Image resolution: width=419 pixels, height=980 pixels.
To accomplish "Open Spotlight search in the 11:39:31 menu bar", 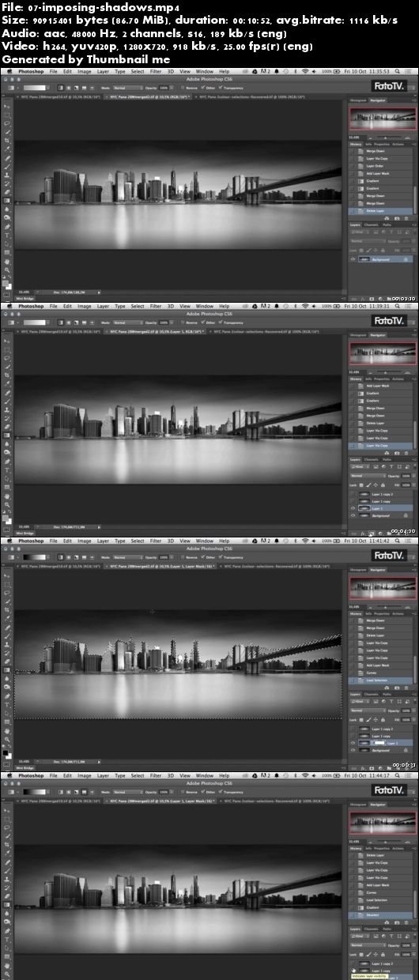I will [398, 306].
